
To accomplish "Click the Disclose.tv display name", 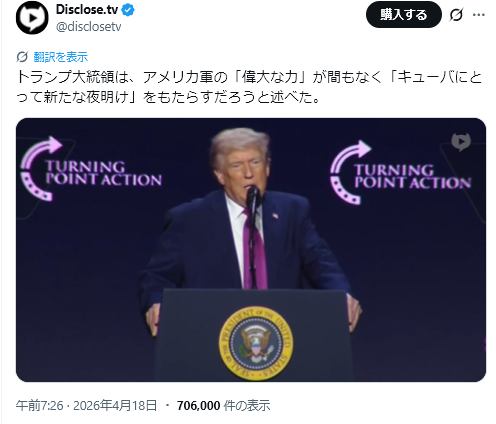I will click(x=87, y=10).
